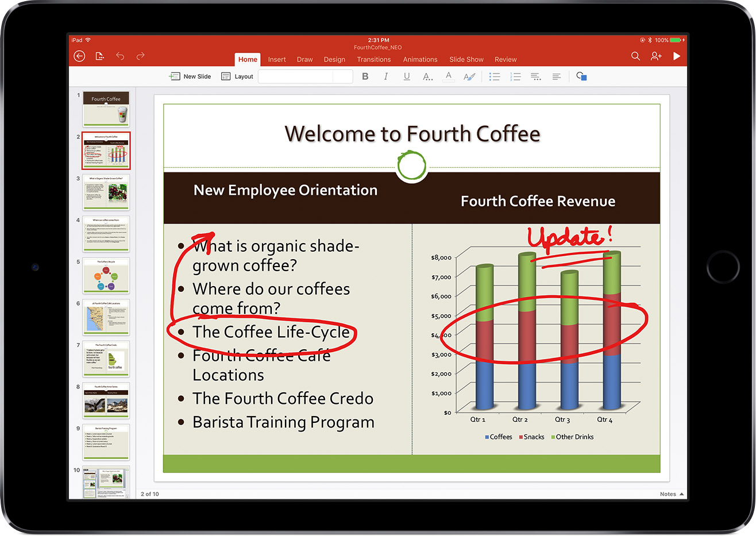Click bullet Where do our coffees come from?
The image size is (756, 536).
[271, 299]
